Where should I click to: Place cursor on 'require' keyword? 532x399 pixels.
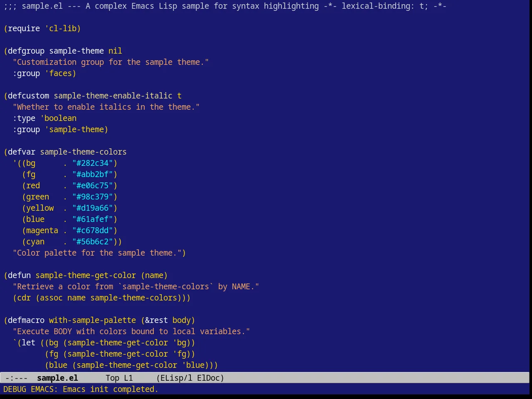point(24,28)
